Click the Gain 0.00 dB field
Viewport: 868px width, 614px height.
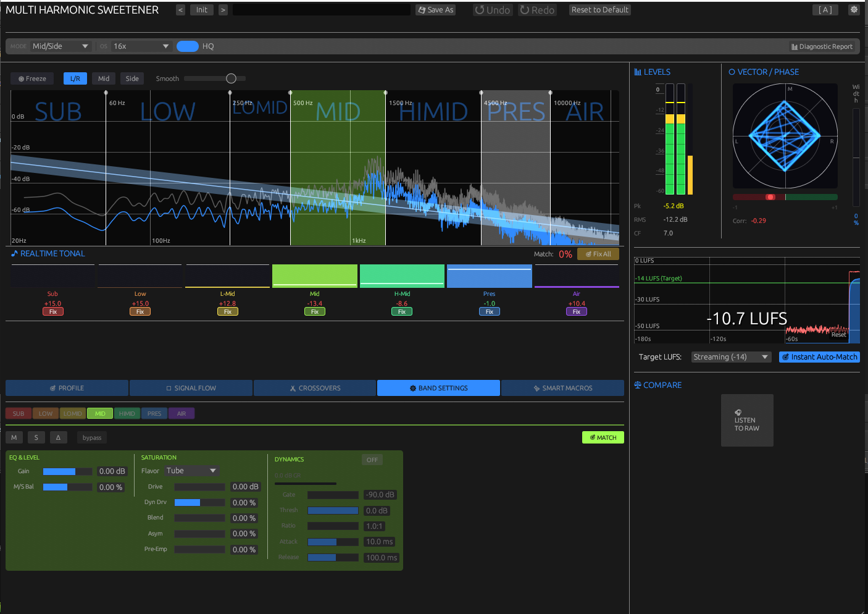(x=112, y=471)
